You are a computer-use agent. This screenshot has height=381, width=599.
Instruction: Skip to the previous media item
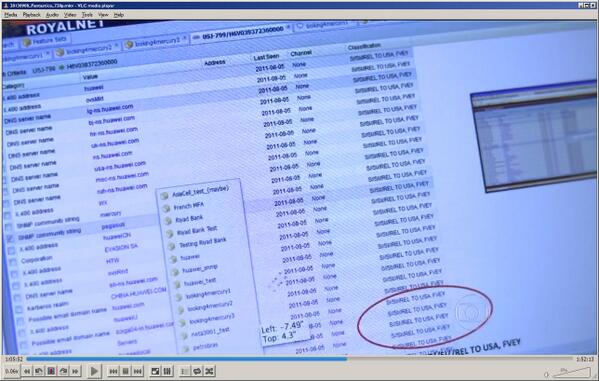click(x=113, y=371)
